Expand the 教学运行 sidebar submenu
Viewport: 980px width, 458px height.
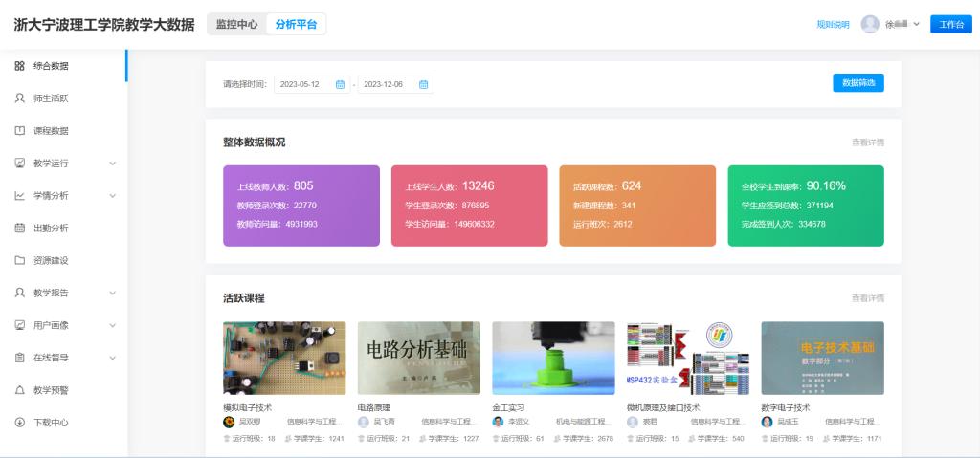(112, 164)
